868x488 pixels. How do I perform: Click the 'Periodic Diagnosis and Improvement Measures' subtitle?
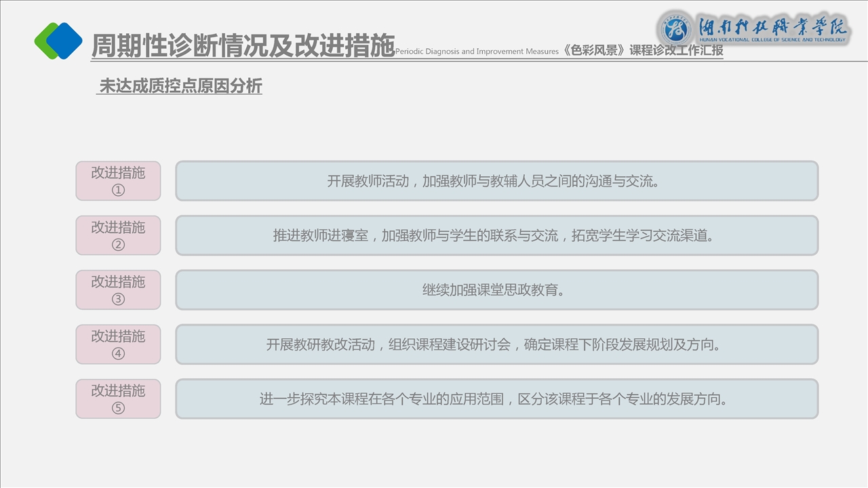click(477, 52)
